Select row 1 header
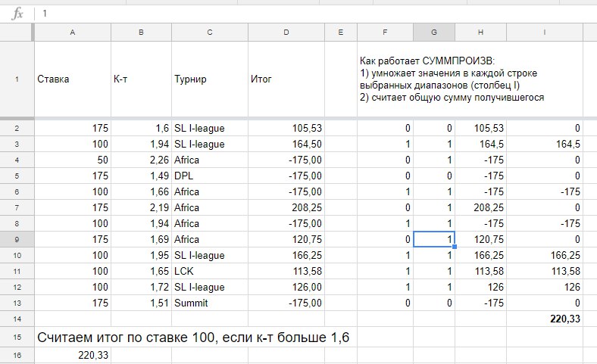The width and height of the screenshot is (597, 364). [x=17, y=79]
